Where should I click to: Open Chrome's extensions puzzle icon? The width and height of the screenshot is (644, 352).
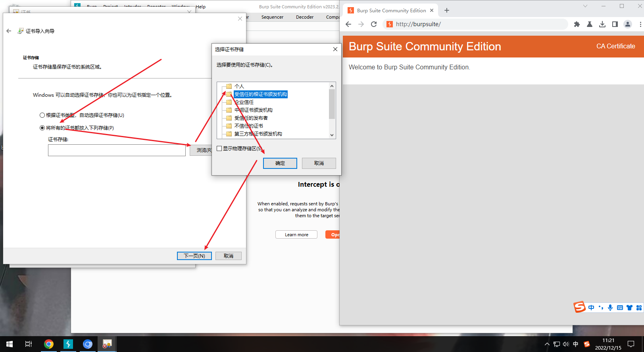tap(577, 24)
